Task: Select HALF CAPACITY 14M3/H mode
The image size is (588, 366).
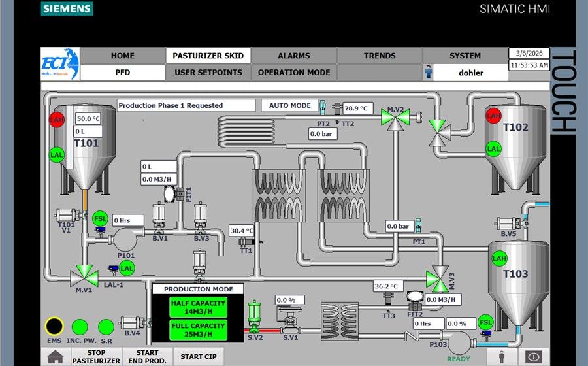Action: [x=198, y=307]
